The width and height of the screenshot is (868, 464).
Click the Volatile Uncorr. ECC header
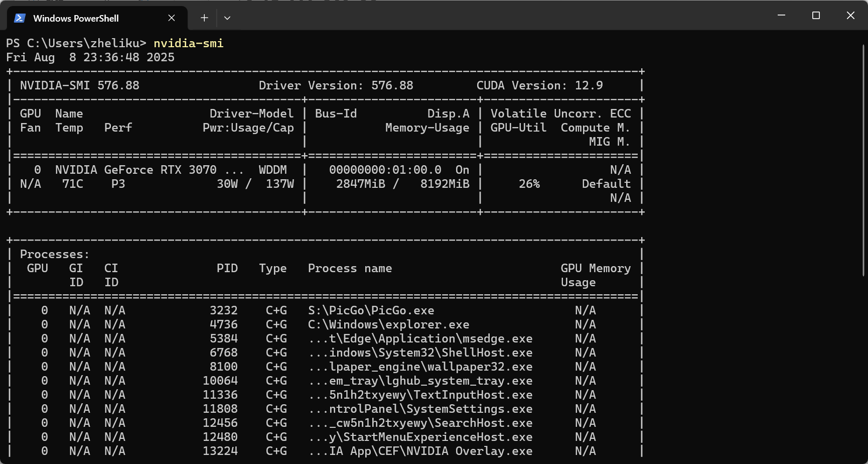pos(561,113)
